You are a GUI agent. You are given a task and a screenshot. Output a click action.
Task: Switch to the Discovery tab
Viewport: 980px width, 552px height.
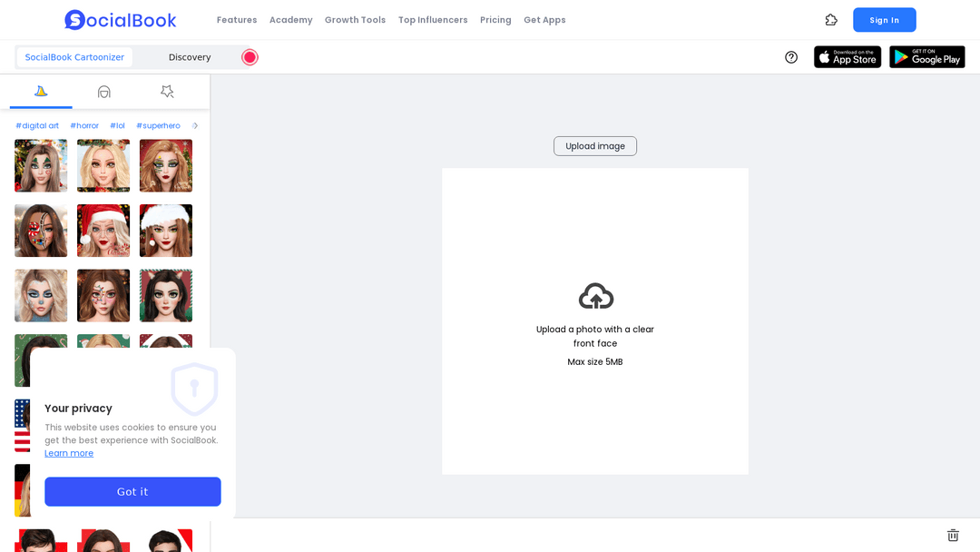[190, 57]
